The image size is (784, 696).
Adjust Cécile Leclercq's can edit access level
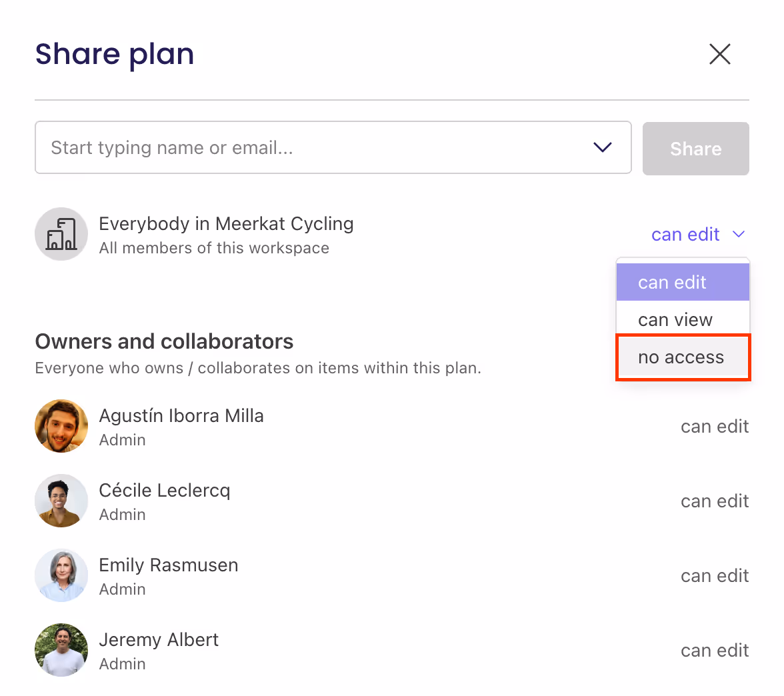[x=714, y=501]
